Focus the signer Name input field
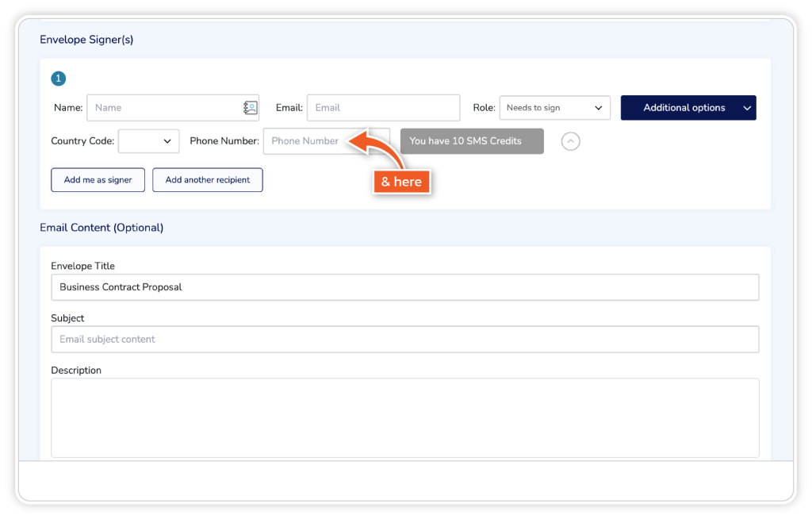Screen dimensions: 812x519 163,108
